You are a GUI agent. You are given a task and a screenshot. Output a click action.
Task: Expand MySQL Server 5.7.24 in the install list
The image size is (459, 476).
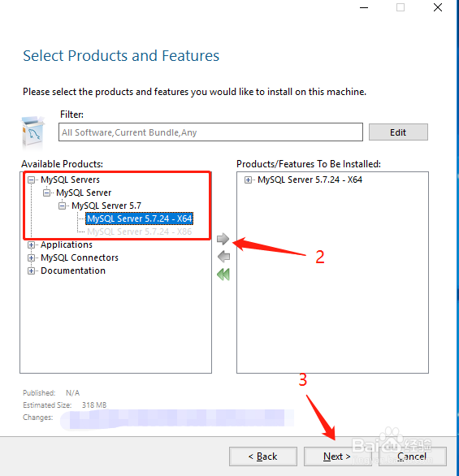click(x=248, y=180)
